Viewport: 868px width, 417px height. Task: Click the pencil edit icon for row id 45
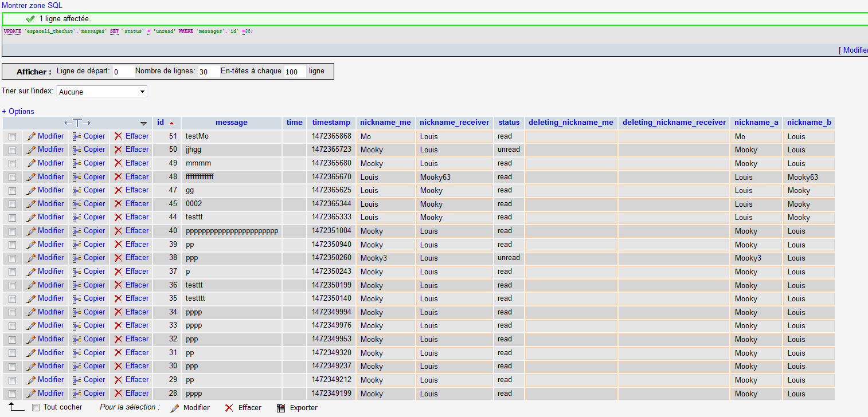(31, 204)
